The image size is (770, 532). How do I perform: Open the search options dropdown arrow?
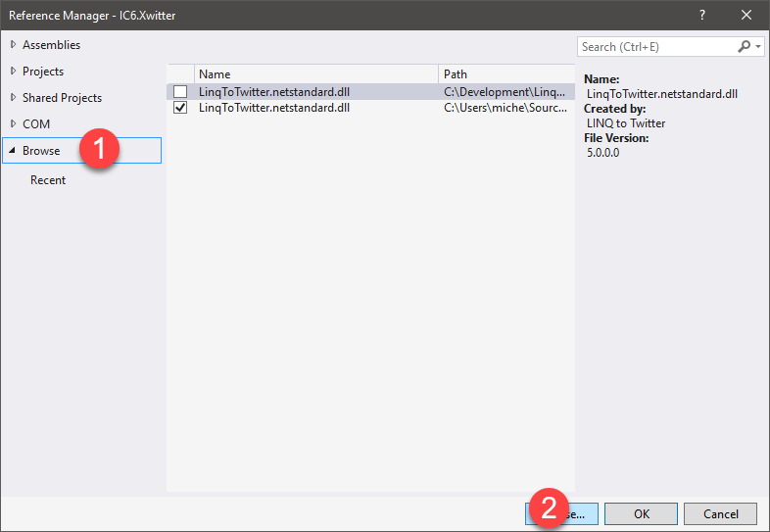click(758, 47)
